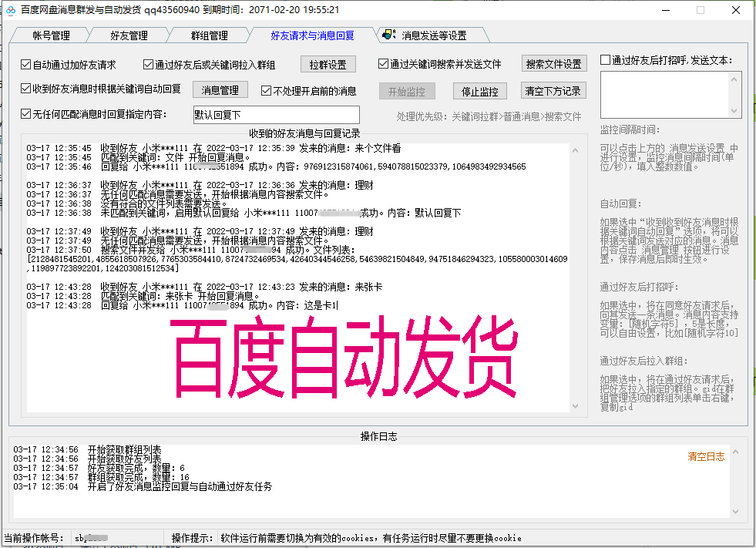The image size is (756, 548).
Task: Click the 拉群设置 button
Action: point(328,64)
